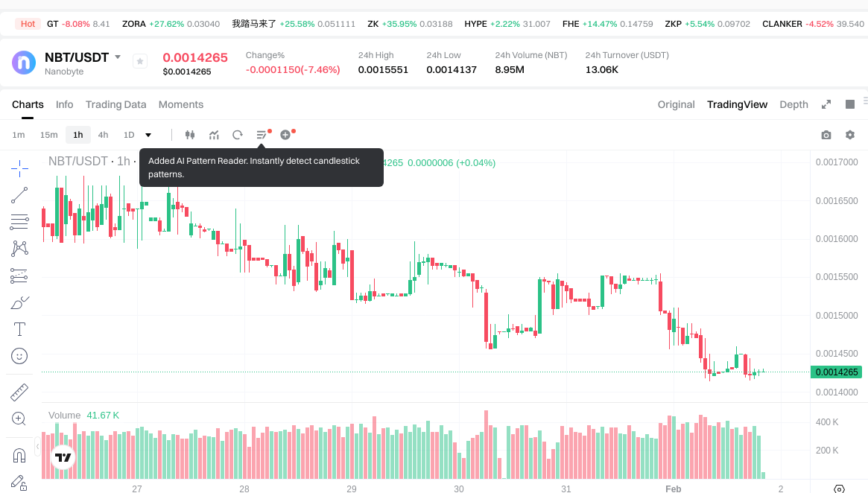The height and width of the screenshot is (493, 868).
Task: Take a chart snapshot with camera icon
Action: [x=826, y=135]
